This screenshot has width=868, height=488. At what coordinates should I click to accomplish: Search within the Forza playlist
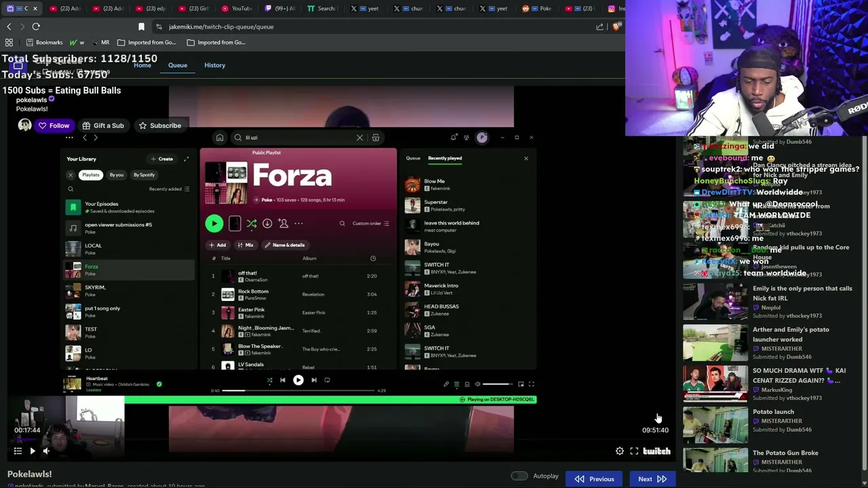(x=342, y=223)
